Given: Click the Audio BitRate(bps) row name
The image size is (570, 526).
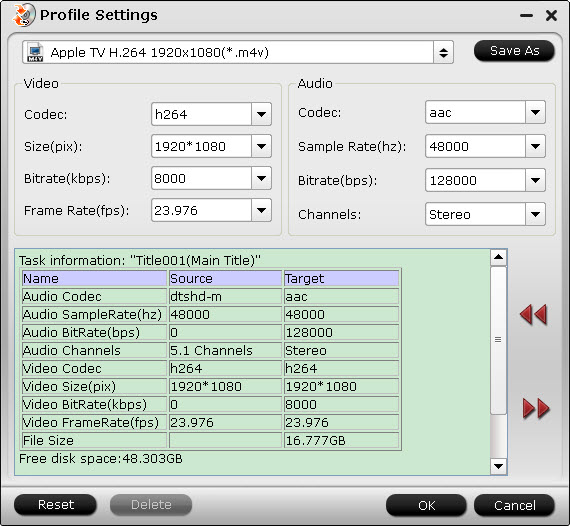Looking at the screenshot, I should point(94,332).
